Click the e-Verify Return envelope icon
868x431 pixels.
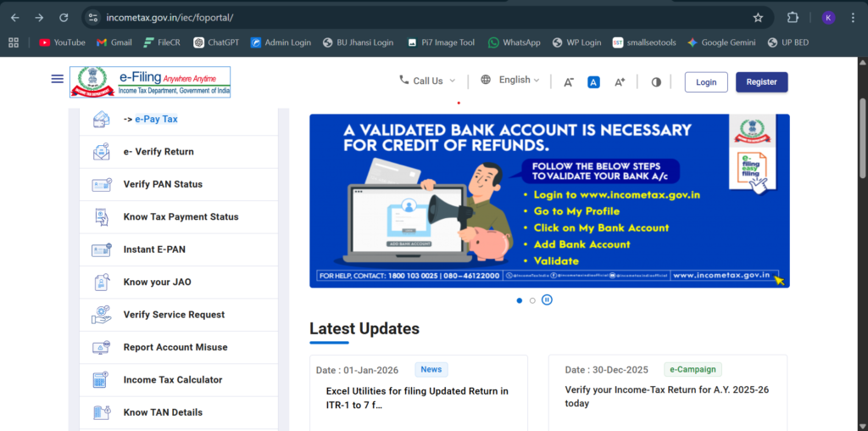(102, 152)
